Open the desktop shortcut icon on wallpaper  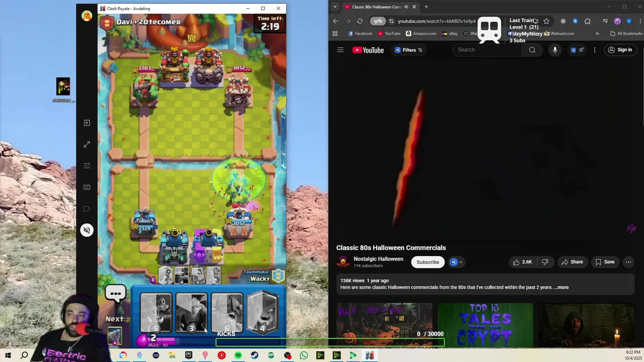tap(63, 90)
